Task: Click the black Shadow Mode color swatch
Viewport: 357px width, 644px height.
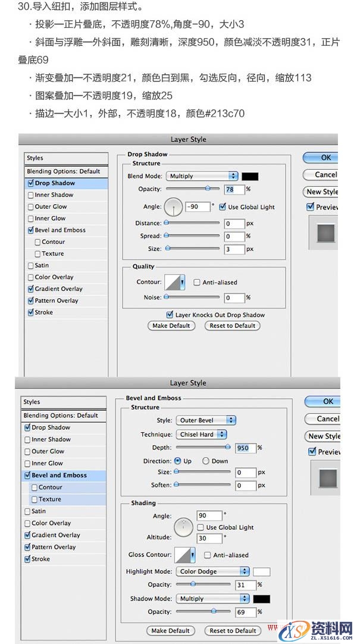Action: (261, 599)
